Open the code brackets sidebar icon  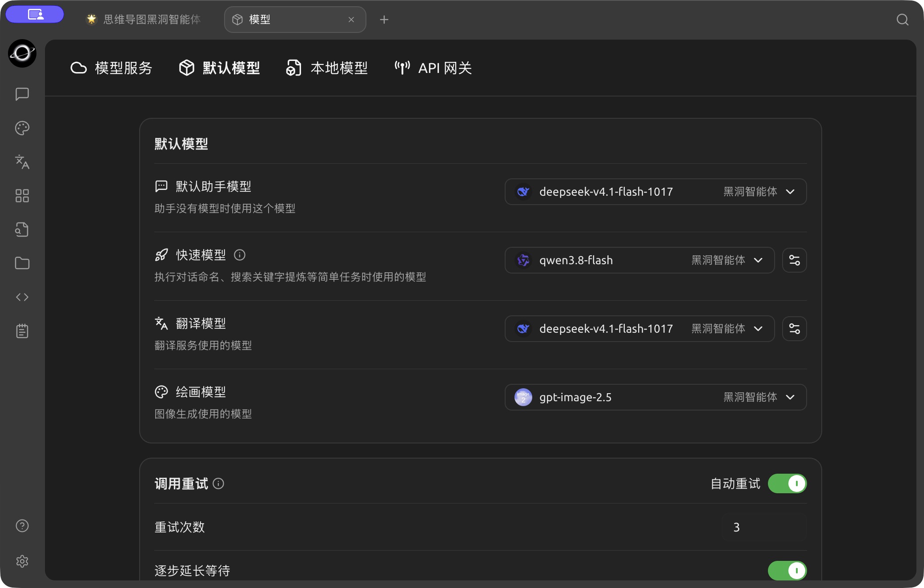(22, 297)
